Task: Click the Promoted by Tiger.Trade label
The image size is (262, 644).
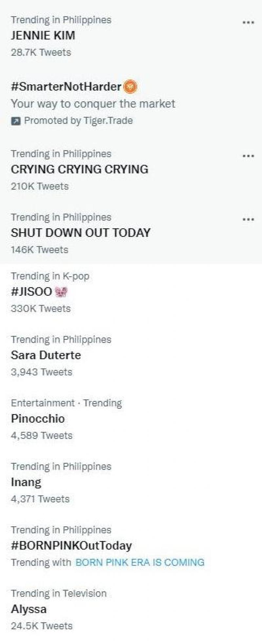Action: (x=78, y=121)
